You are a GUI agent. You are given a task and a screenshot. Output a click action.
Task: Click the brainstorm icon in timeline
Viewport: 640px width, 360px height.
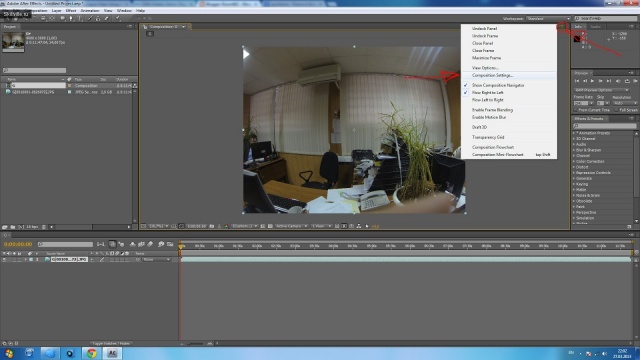click(161, 244)
